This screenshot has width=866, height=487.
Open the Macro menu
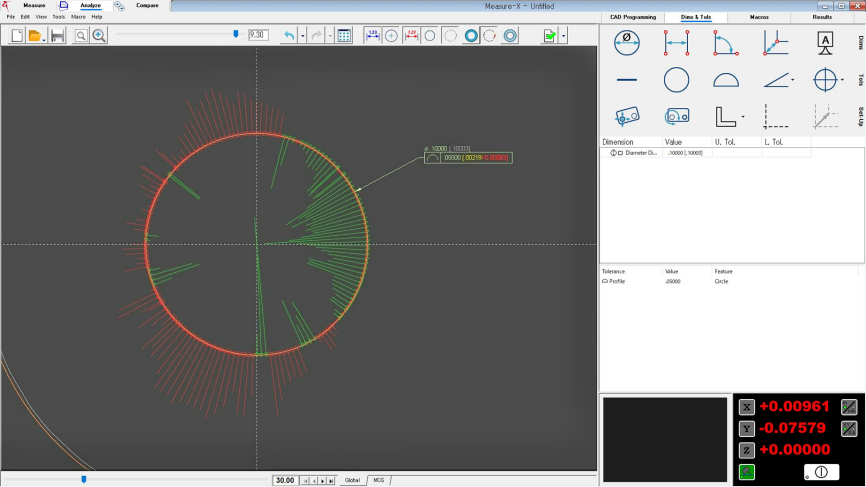click(78, 17)
